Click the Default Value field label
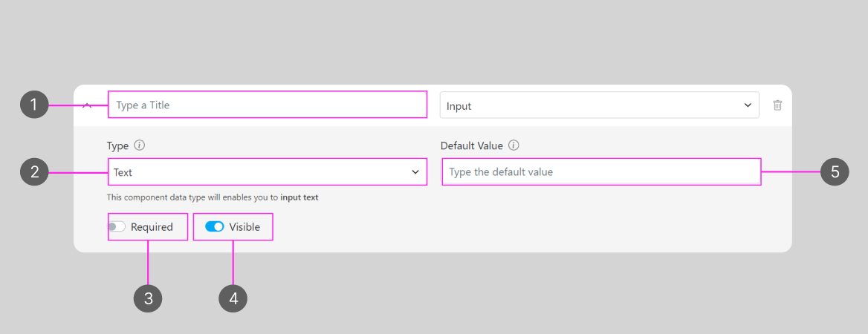Viewport: 868px width, 334px height. point(471,145)
